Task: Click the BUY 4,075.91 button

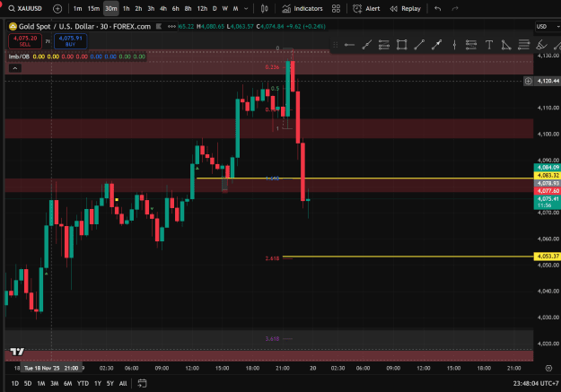Action: (71, 41)
